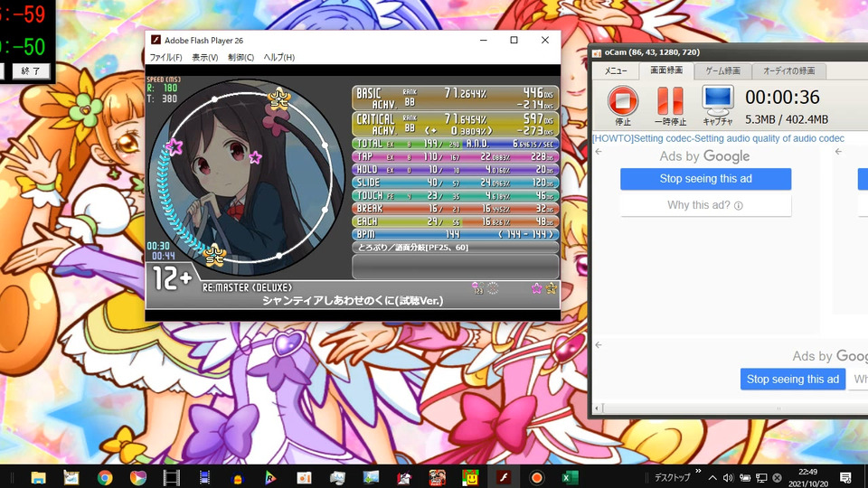Launch Google Chrome from the taskbar
868x488 pixels.
(105, 477)
